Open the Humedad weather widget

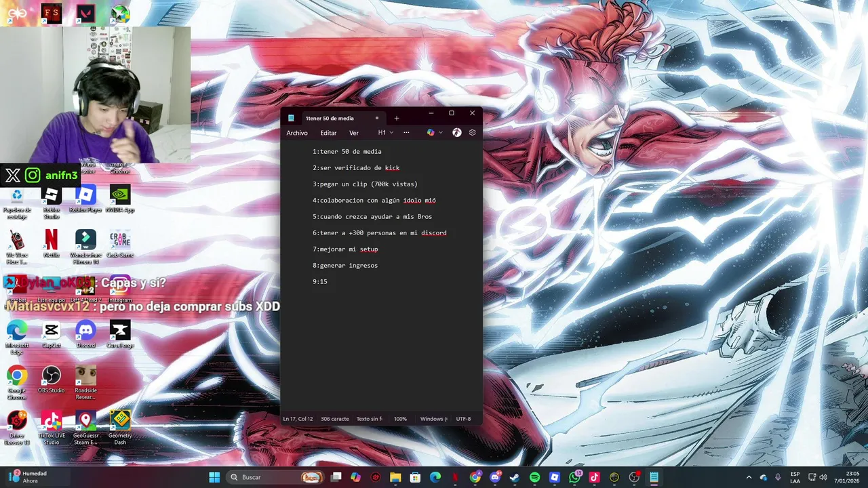27,477
